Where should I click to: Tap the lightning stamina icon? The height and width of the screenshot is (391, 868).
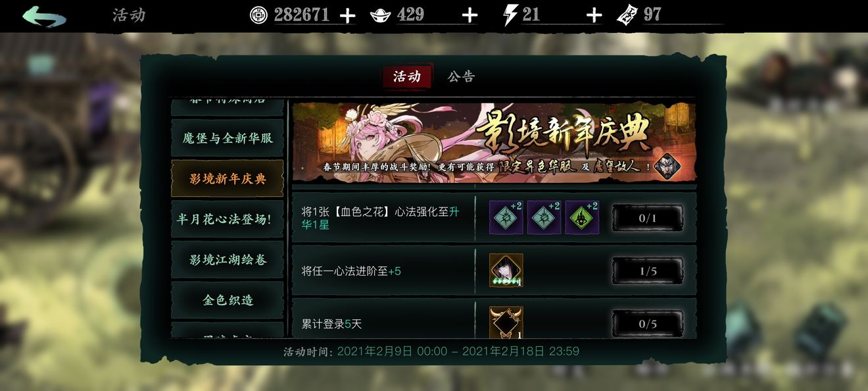510,15
